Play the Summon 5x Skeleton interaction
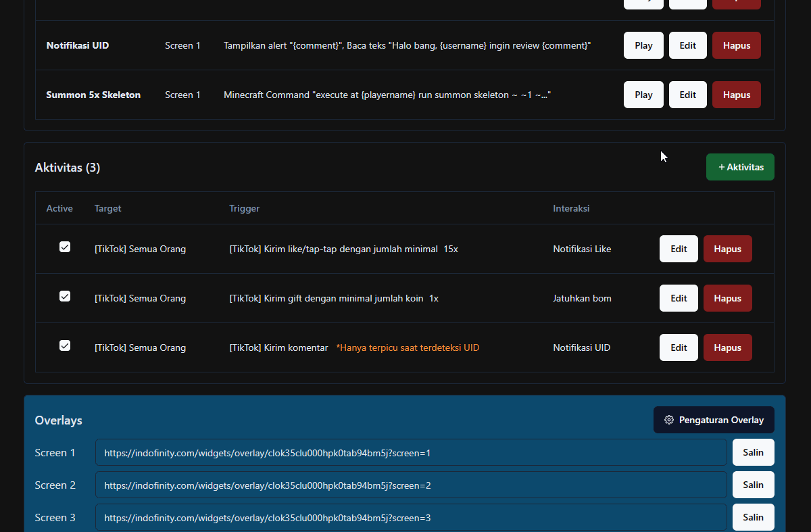This screenshot has width=811, height=532. 643,95
